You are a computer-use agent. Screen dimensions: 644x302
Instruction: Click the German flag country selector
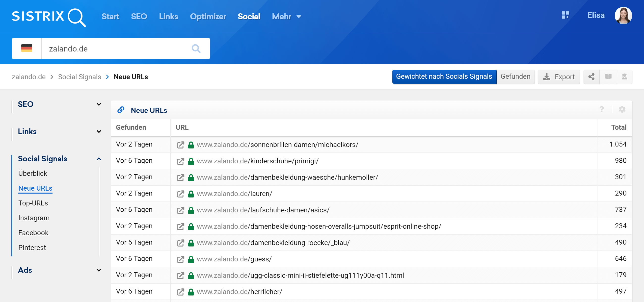coord(27,48)
